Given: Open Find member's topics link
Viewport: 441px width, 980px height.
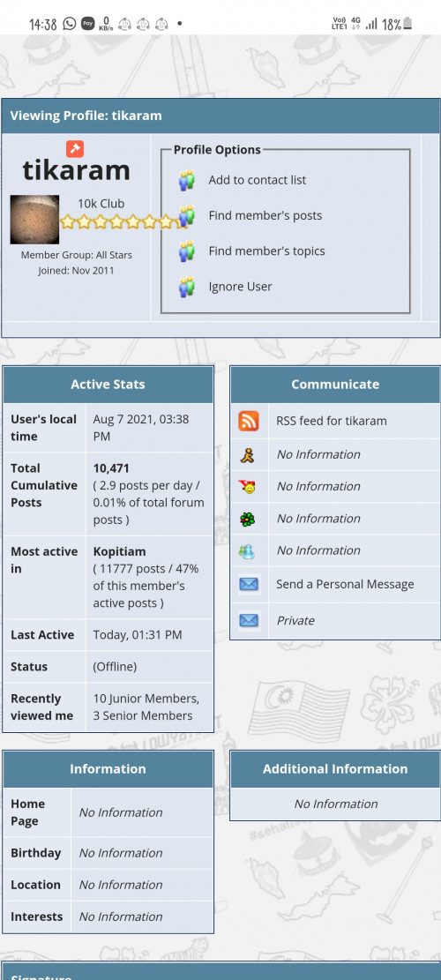Looking at the screenshot, I should [x=266, y=251].
